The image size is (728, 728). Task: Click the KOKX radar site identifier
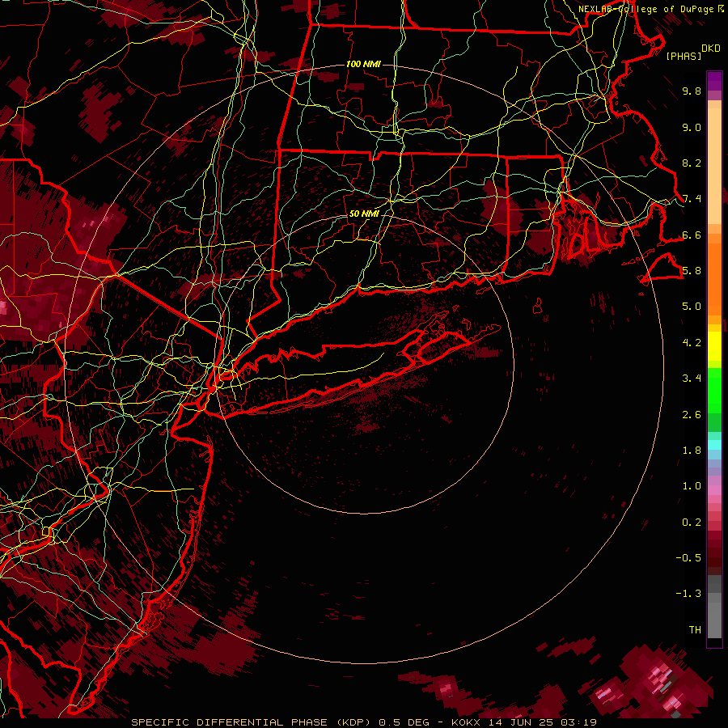pyautogui.click(x=467, y=722)
